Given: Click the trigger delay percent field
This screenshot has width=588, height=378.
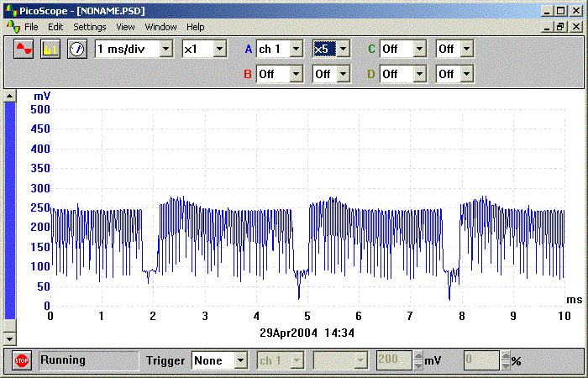Looking at the screenshot, I should click(x=481, y=360).
